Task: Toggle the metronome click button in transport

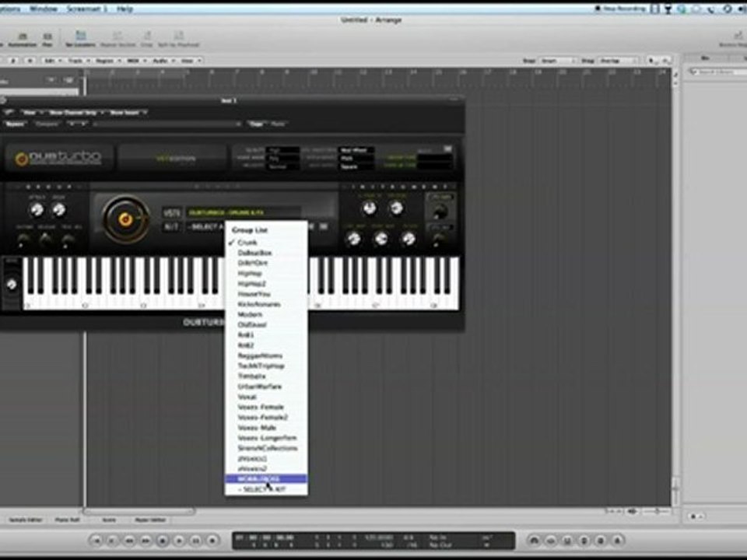Action: [x=617, y=541]
